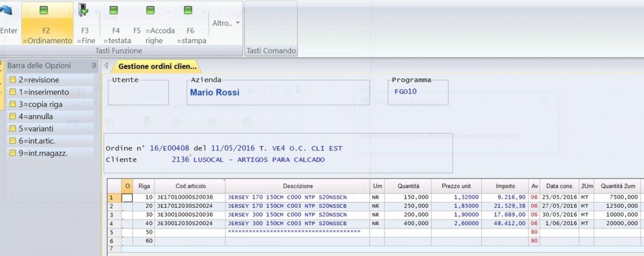This screenshot has width=644, height=256.
Task: Click delivery date 25/05/2016
Action: point(560,197)
